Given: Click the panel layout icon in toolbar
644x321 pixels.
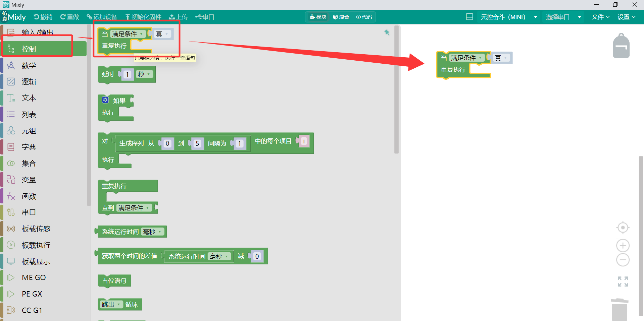Looking at the screenshot, I should coord(469,17).
